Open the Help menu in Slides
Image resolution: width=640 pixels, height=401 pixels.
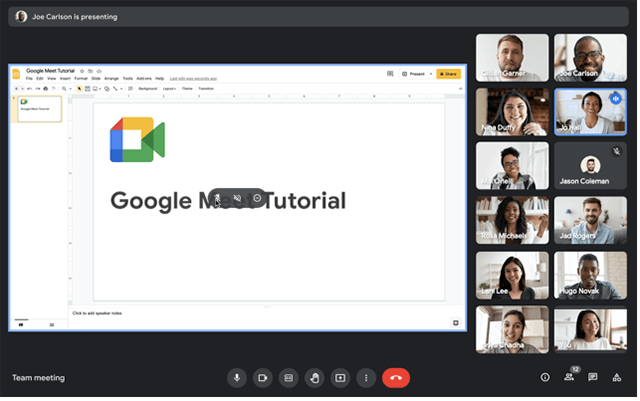click(x=160, y=78)
